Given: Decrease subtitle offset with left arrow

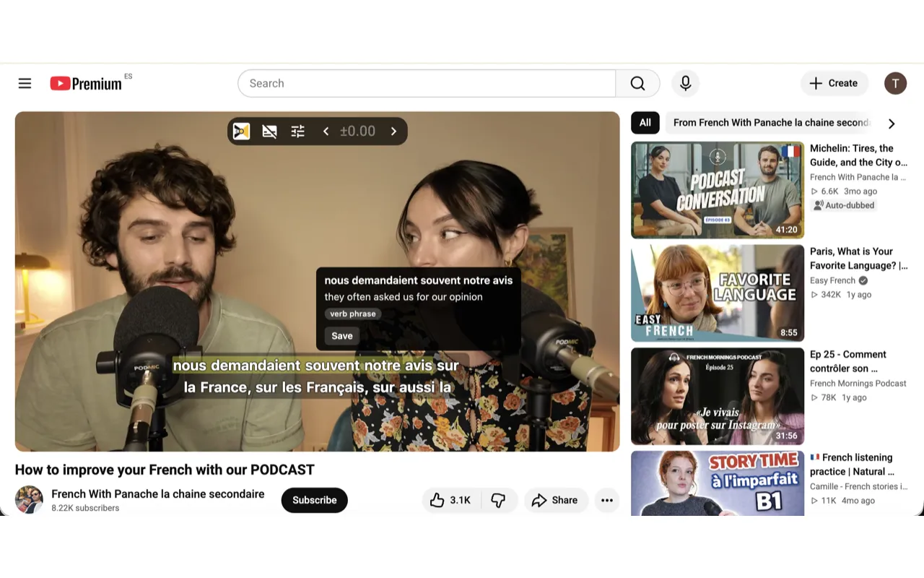Looking at the screenshot, I should [x=326, y=131].
